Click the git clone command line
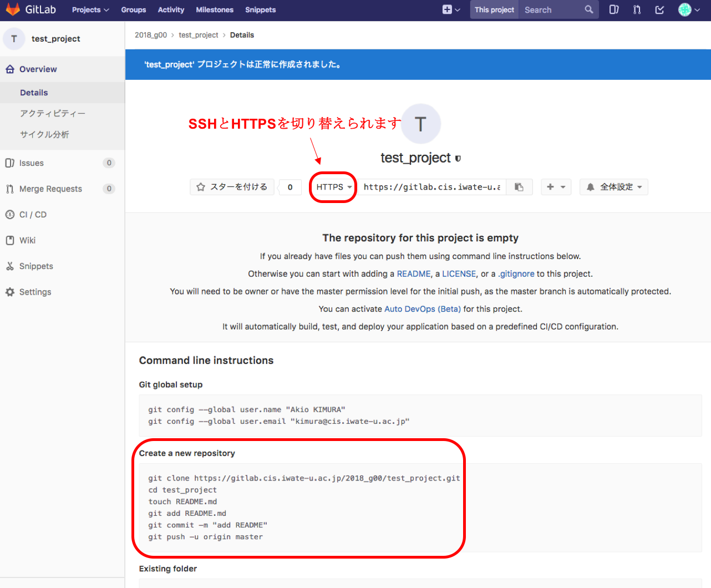This screenshot has height=588, width=711. [x=304, y=478]
